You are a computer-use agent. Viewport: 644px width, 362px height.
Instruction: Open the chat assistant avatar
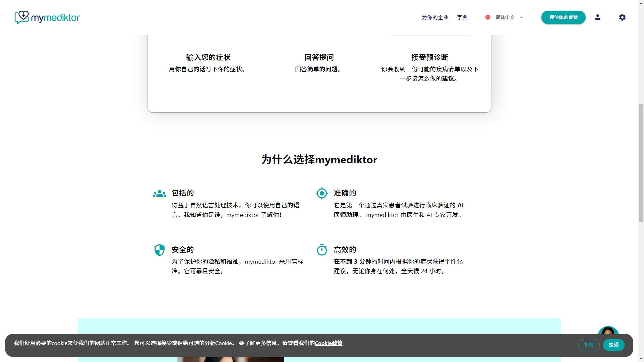tap(608, 330)
